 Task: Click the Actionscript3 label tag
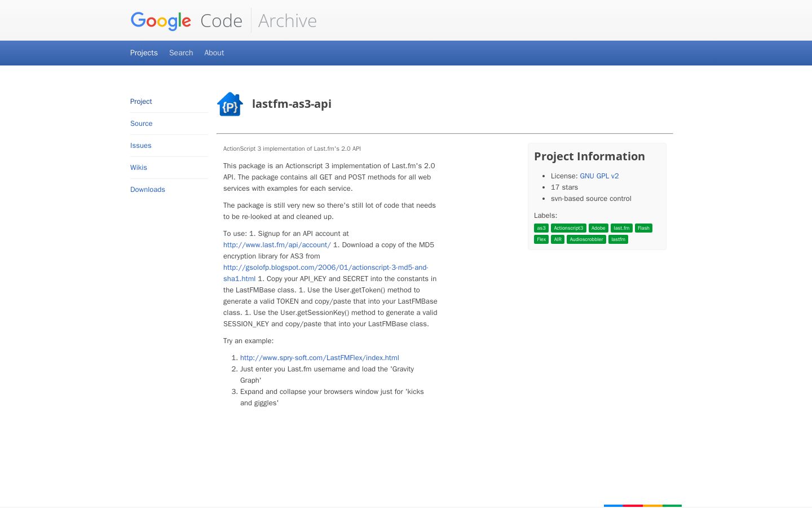(568, 228)
